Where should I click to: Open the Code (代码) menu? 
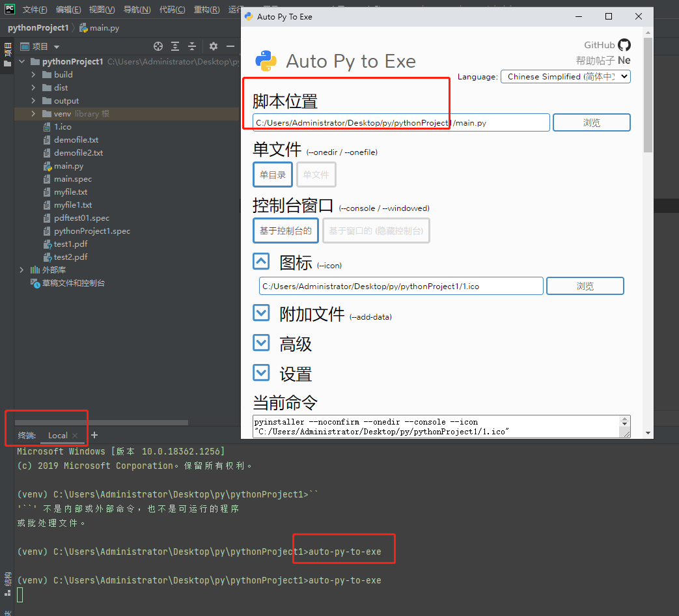point(173,10)
